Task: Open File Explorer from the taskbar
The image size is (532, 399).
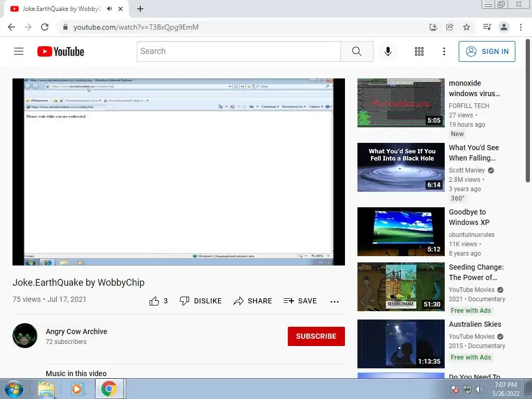Action: (x=46, y=389)
